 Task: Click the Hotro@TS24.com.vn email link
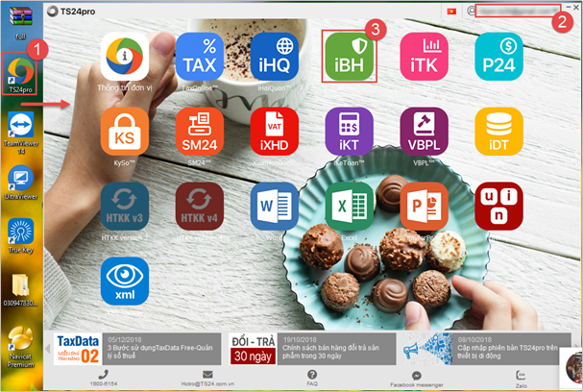(x=207, y=378)
